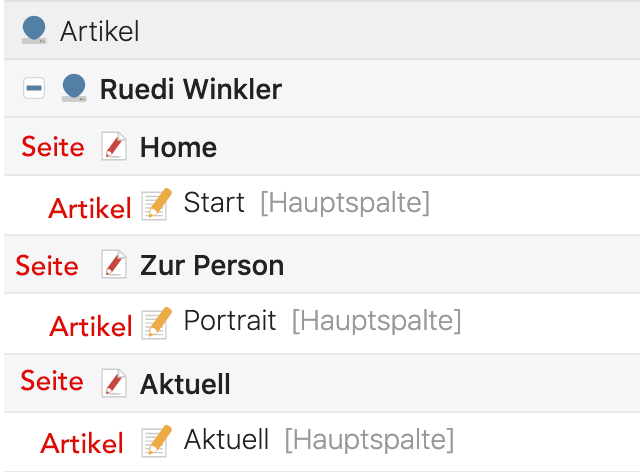This screenshot has width=640, height=472.
Task: Open the Home page entry
Action: 178,148
